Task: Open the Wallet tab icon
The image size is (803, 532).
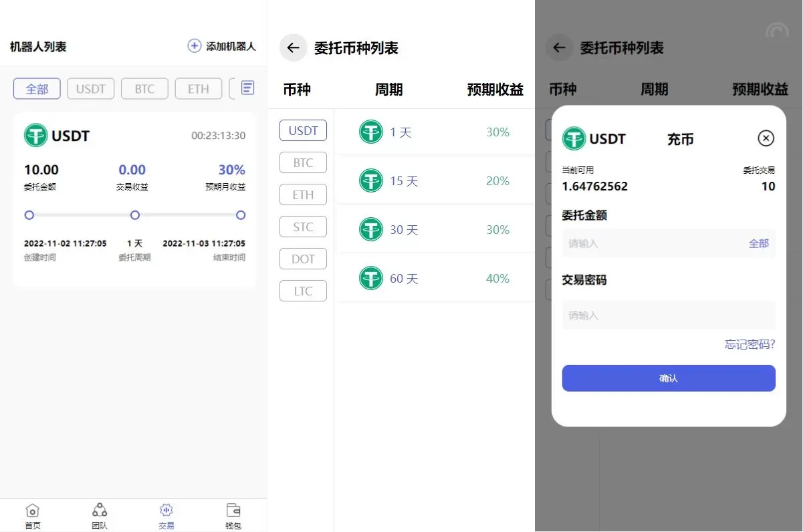Action: pos(233,511)
